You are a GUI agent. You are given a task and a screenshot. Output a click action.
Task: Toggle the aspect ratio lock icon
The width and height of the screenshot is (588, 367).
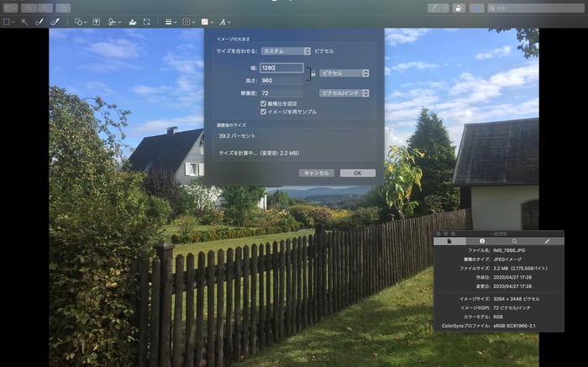pos(313,73)
